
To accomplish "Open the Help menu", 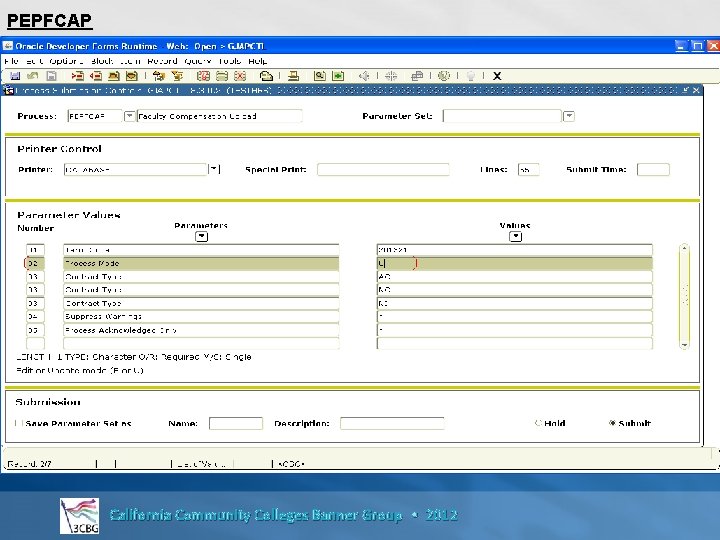I will click(x=257, y=61).
